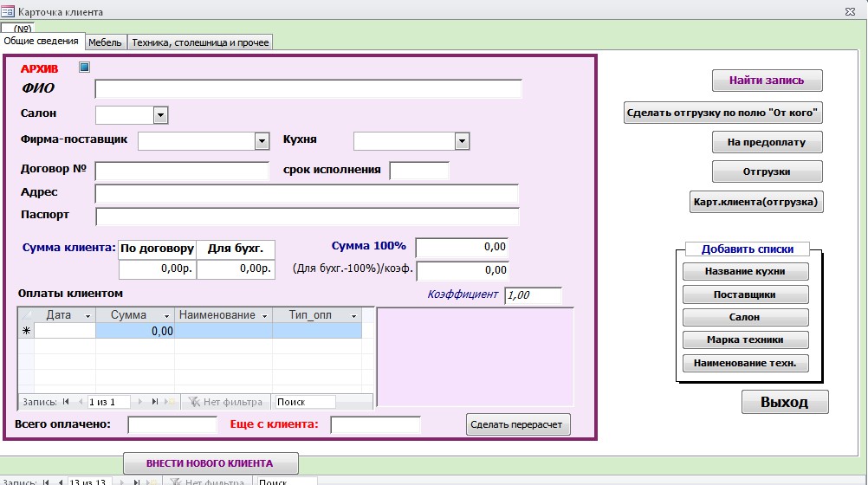Open the Салон combo box dropdown
The height and width of the screenshot is (485, 868).
[x=160, y=115]
